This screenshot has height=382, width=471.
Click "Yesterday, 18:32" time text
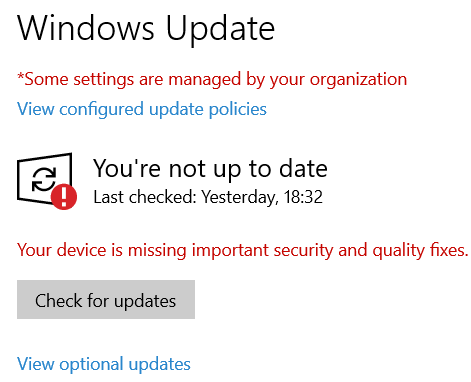(x=262, y=197)
